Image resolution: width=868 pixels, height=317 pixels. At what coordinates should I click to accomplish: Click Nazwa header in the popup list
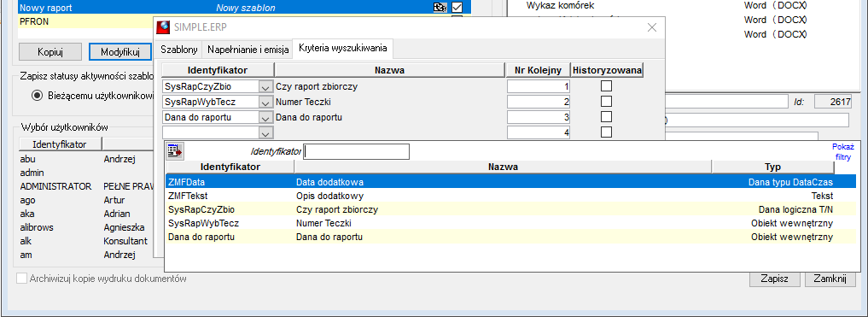[504, 167]
